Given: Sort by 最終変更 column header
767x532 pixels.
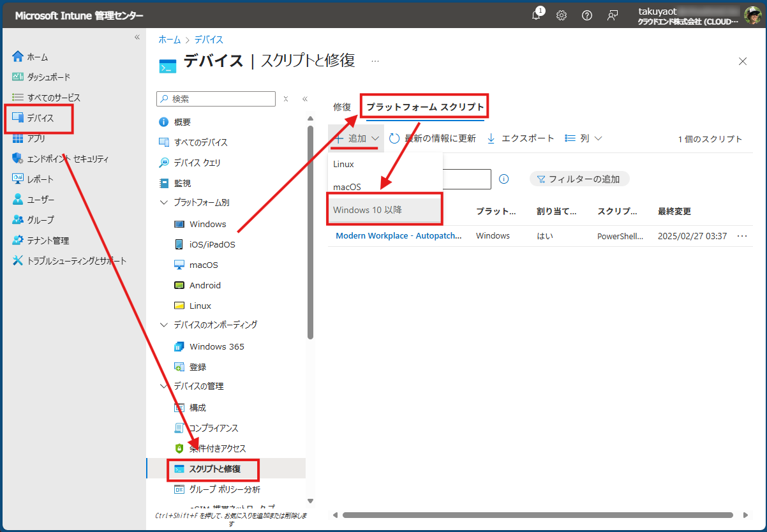Looking at the screenshot, I should pyautogui.click(x=674, y=211).
